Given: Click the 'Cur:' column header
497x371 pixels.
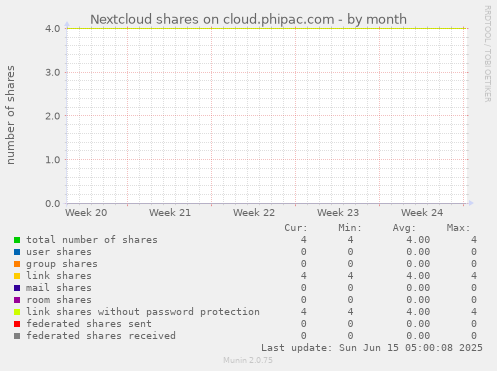Looking at the screenshot, I should 296,228.
